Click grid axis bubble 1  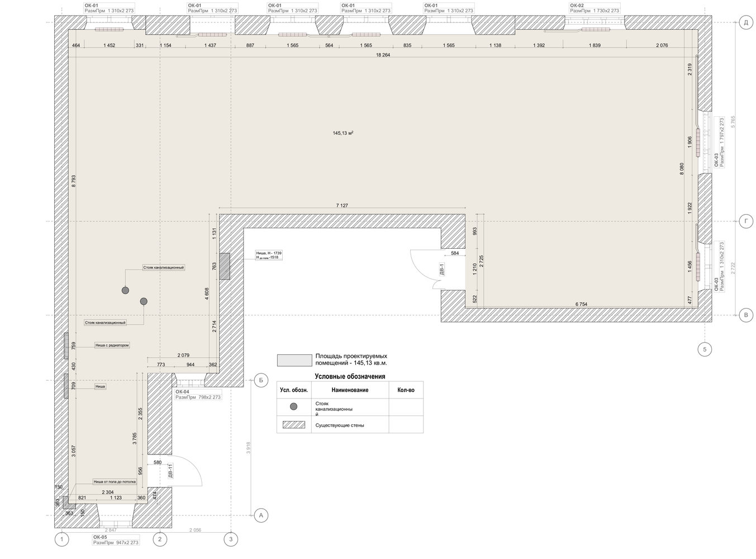62,539
